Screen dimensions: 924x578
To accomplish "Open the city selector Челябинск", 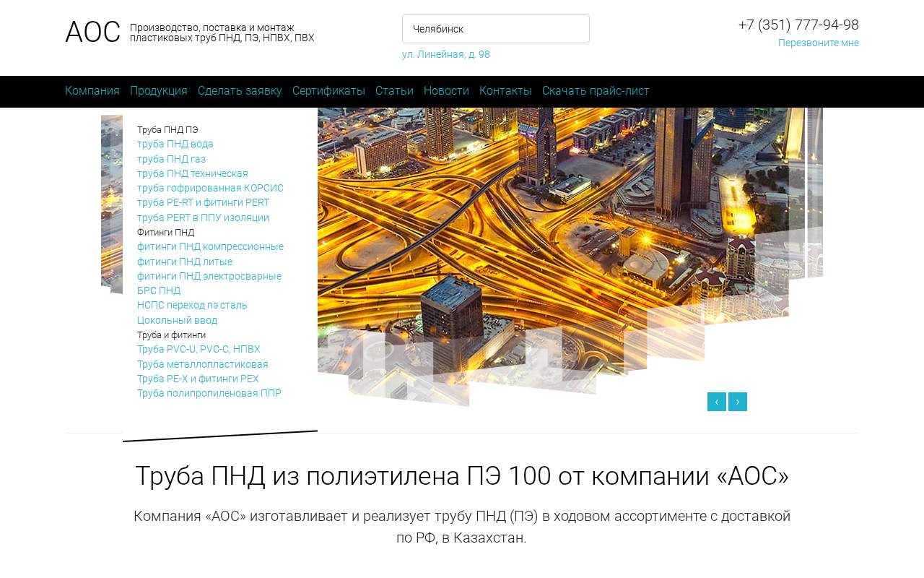I will (x=496, y=29).
